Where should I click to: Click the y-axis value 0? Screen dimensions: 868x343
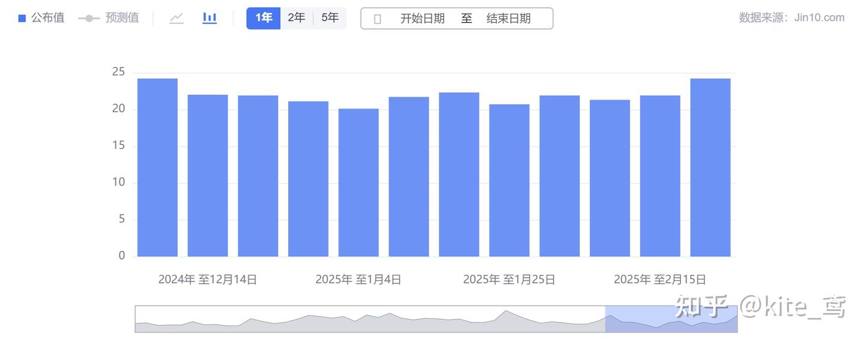pyautogui.click(x=122, y=256)
